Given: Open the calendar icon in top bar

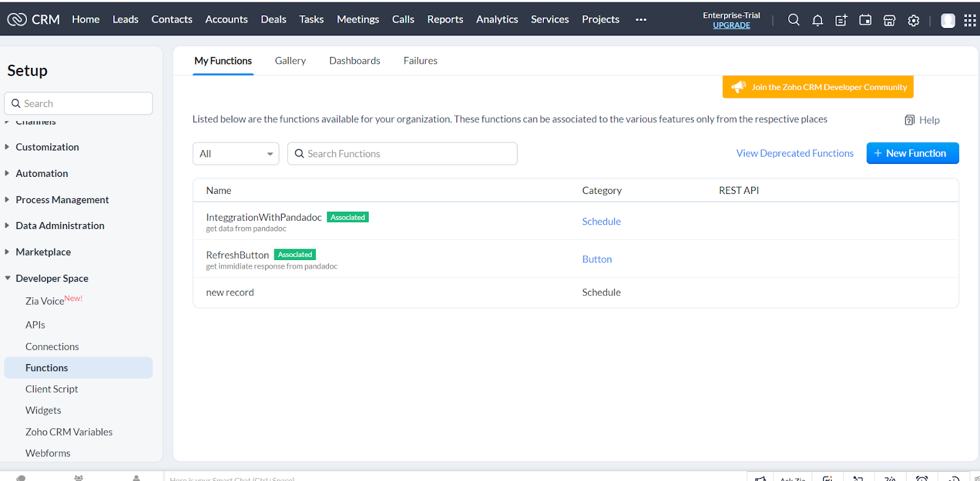Looking at the screenshot, I should tap(865, 20).
